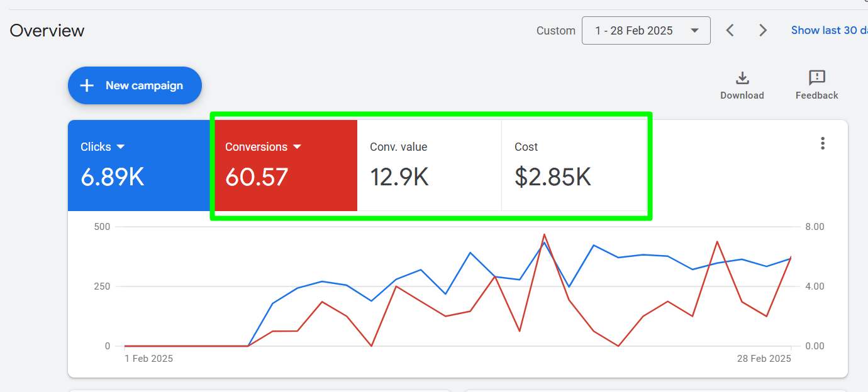Click the Overview page heading

coord(47,31)
